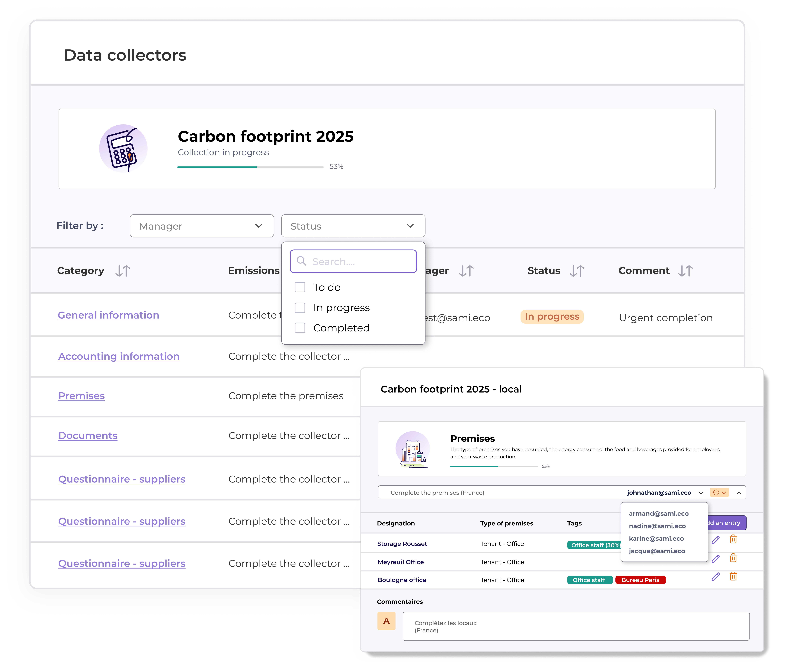Image resolution: width=788 pixels, height=672 pixels.
Task: Click the orange history status icon
Action: [716, 493]
